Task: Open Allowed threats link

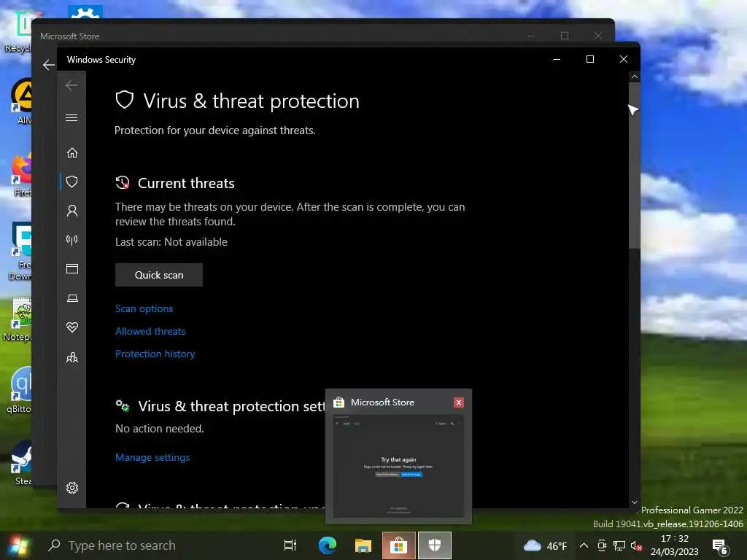Action: [150, 332]
